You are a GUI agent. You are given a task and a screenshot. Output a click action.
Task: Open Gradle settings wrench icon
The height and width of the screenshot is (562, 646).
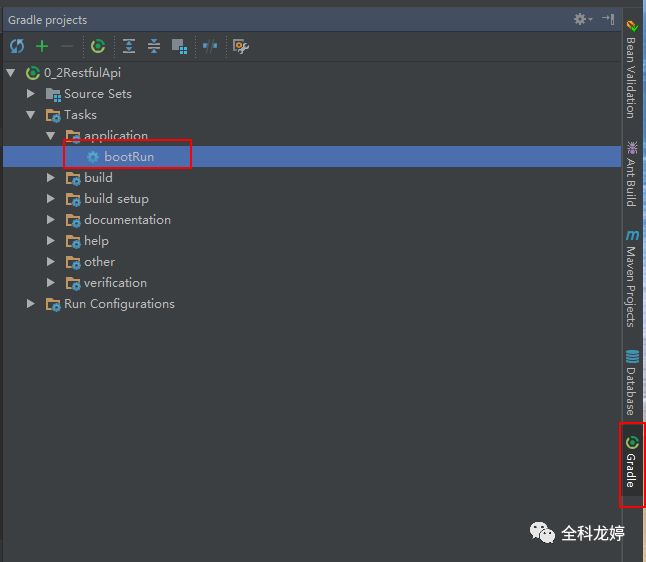pos(241,46)
